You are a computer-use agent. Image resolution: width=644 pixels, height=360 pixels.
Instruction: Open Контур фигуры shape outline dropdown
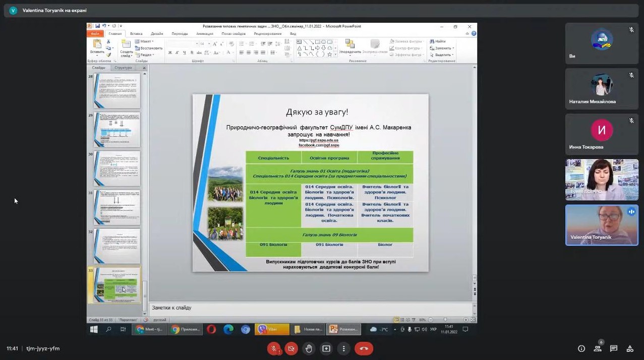click(x=406, y=48)
